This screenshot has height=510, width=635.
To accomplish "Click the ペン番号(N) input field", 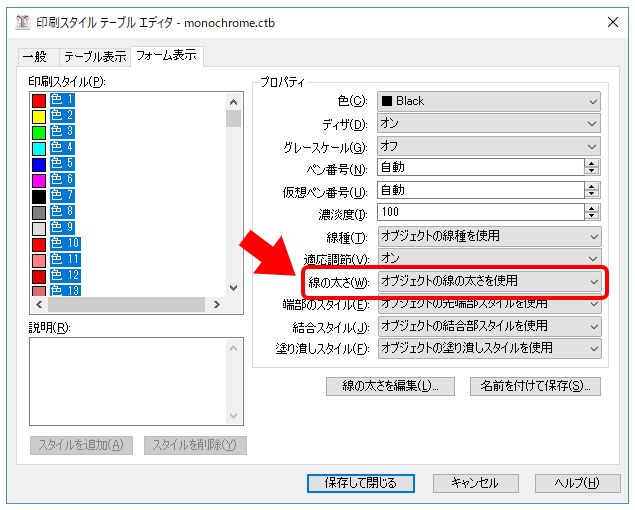I will coord(481,167).
